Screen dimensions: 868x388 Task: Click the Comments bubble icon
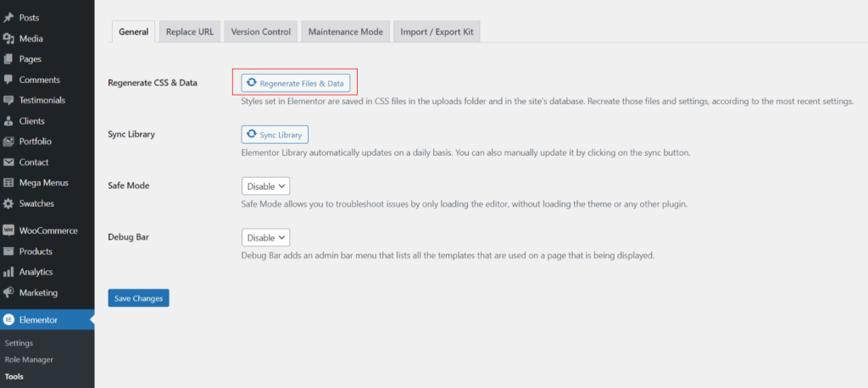(x=8, y=80)
